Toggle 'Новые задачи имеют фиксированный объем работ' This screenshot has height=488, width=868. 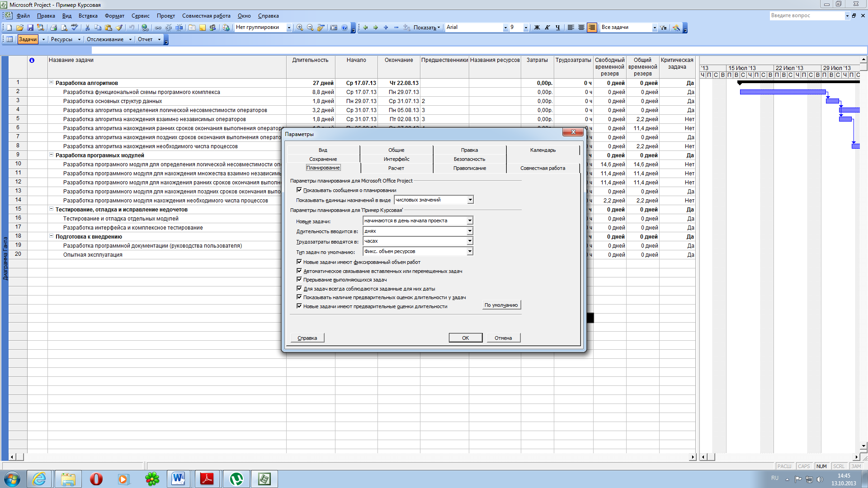[x=299, y=262]
